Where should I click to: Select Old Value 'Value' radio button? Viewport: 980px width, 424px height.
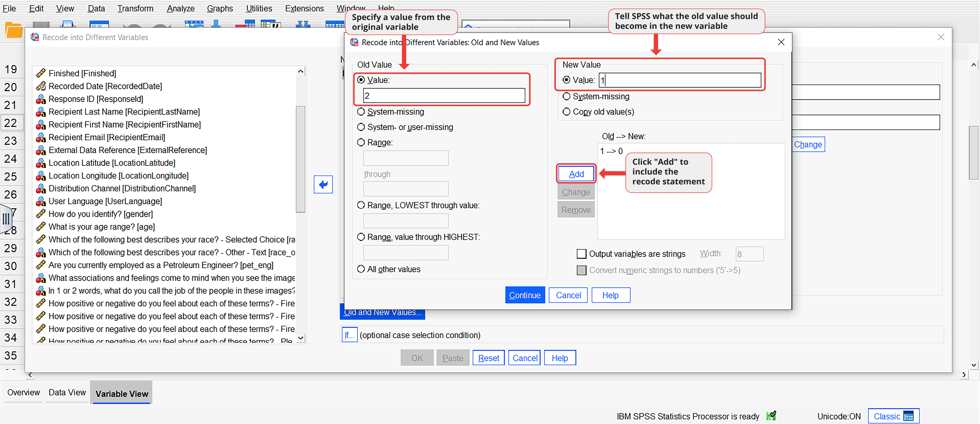click(x=361, y=80)
